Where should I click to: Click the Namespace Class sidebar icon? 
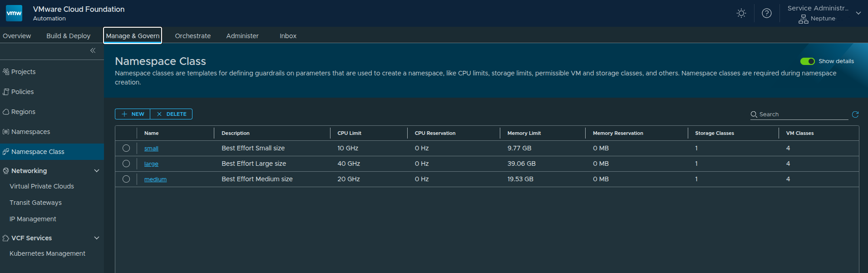tap(6, 152)
